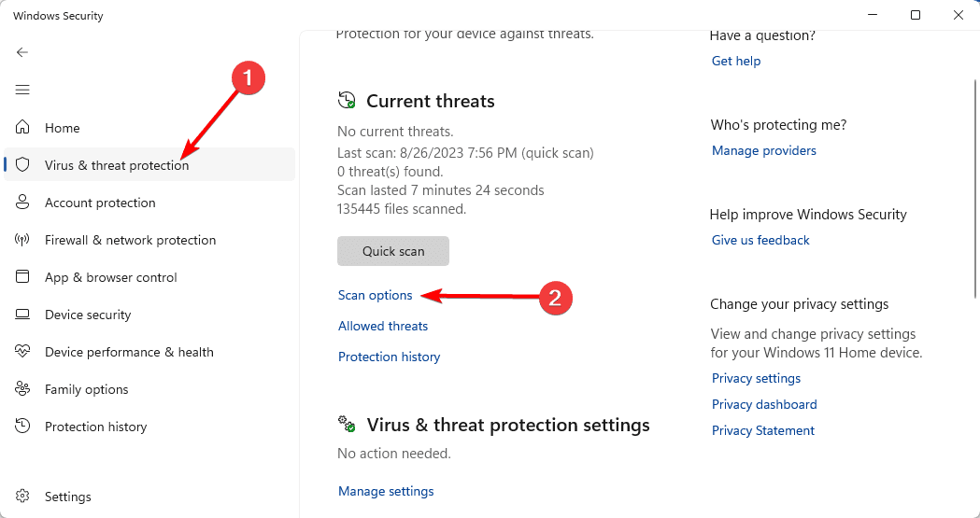
Task: Open Privacy settings link
Action: tap(756, 378)
